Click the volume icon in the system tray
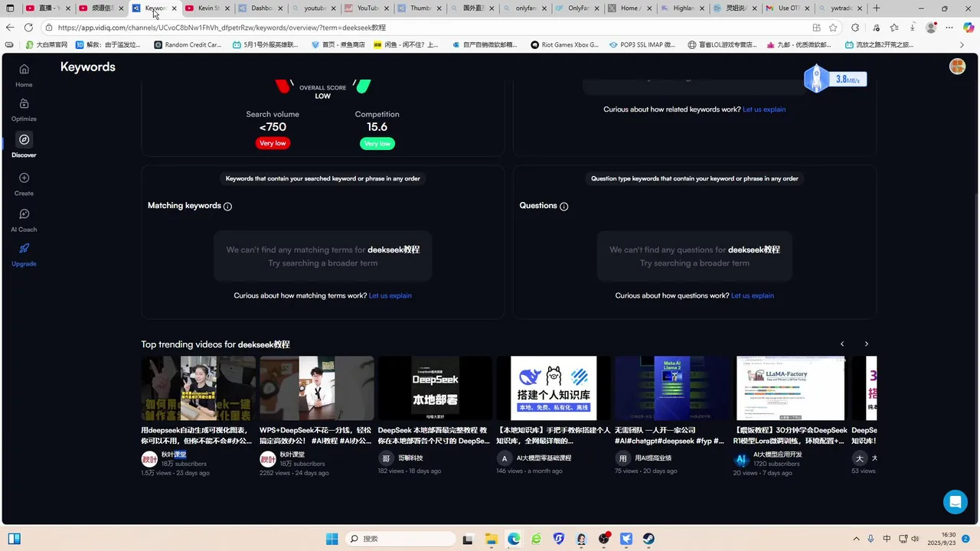 click(914, 539)
